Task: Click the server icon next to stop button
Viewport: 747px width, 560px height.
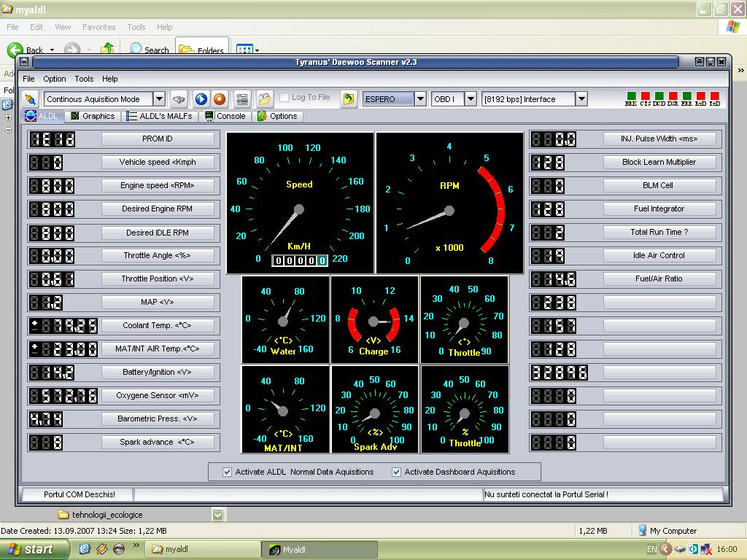Action: pyautogui.click(x=242, y=99)
